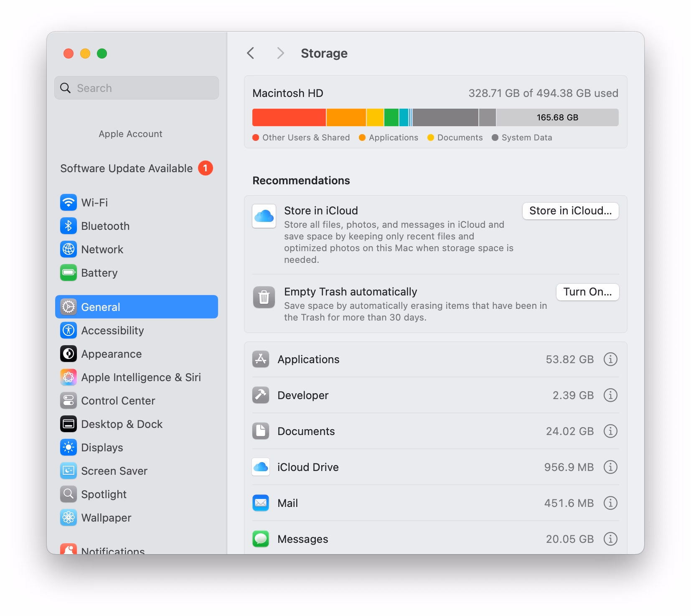Enable automatic trash emptying via Turn On
691x616 pixels.
click(x=587, y=292)
